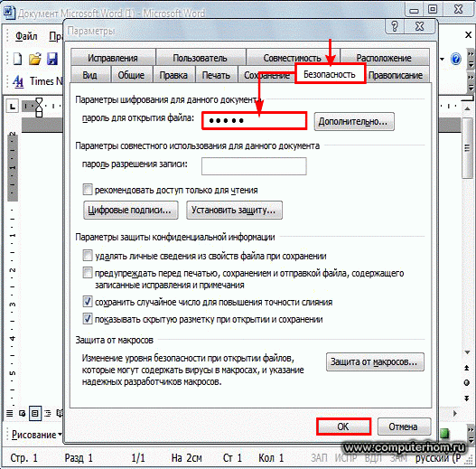Click Select Browse Object round button
Viewport: 476px width, 469px height.
pos(467,383)
